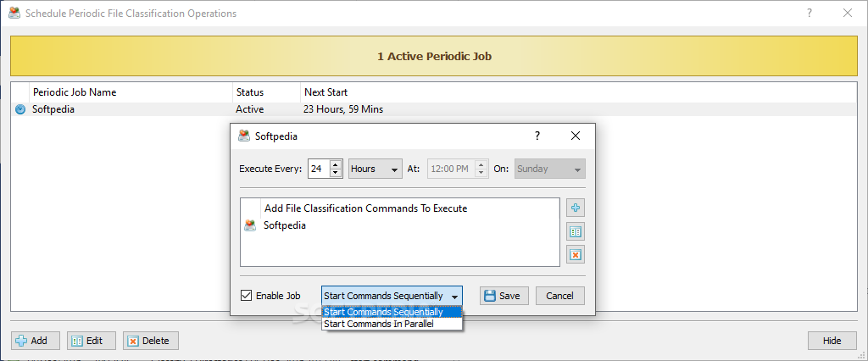Click the Softpedia dialog title bar icon
868x361 pixels.
(243, 136)
